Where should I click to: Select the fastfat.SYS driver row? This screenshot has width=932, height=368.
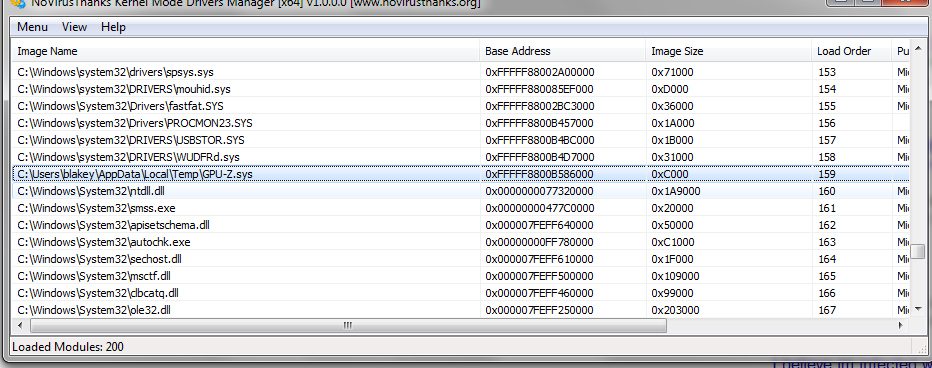coord(461,106)
